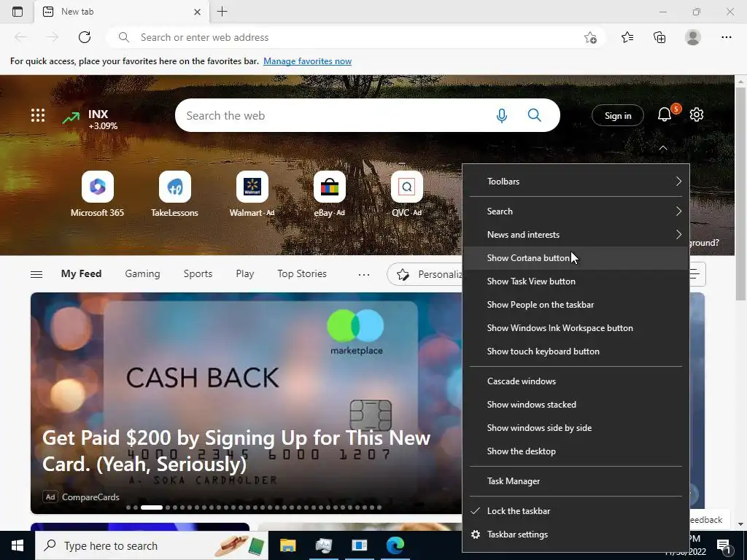This screenshot has height=560, width=747.
Task: Click the taskbar search box
Action: point(152,545)
